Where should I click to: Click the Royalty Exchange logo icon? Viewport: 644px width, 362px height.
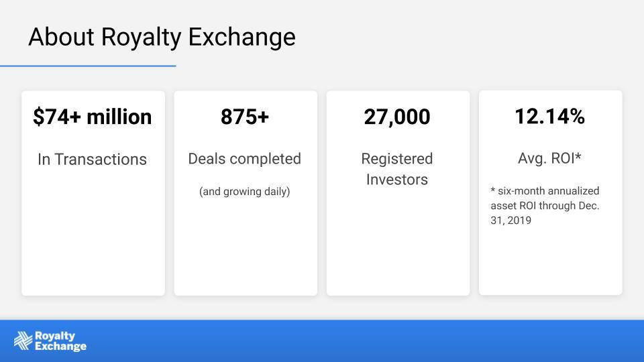tap(23, 341)
